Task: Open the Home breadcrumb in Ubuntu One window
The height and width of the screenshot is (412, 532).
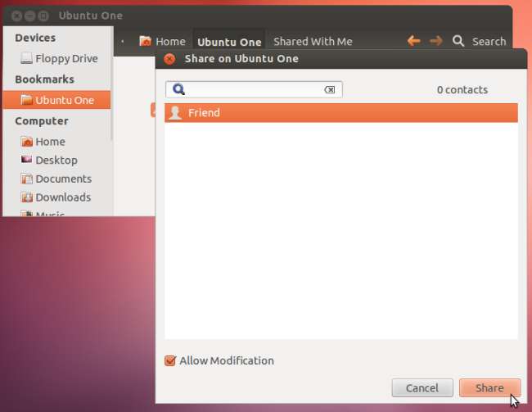Action: click(163, 42)
